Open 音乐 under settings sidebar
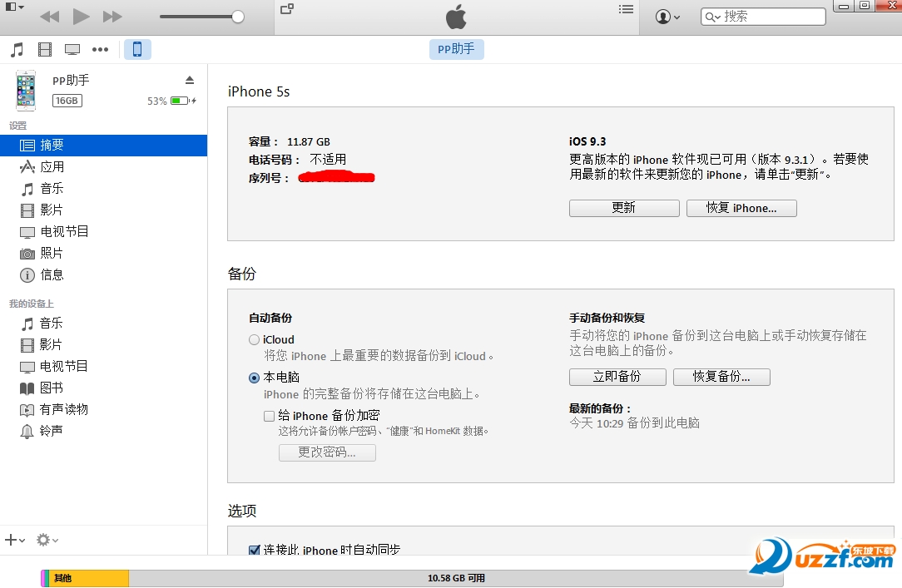Image resolution: width=902 pixels, height=588 pixels. (103, 189)
